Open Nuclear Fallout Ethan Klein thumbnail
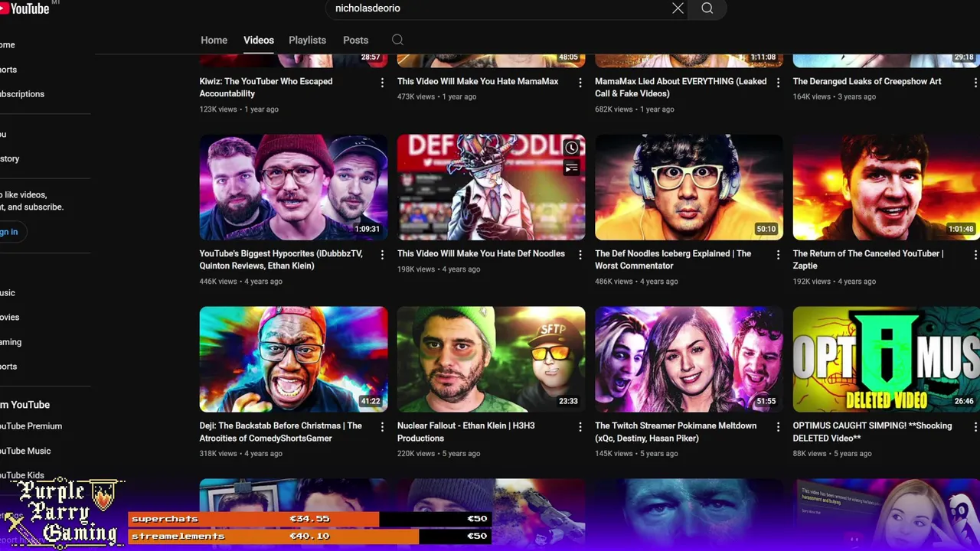 (x=491, y=360)
